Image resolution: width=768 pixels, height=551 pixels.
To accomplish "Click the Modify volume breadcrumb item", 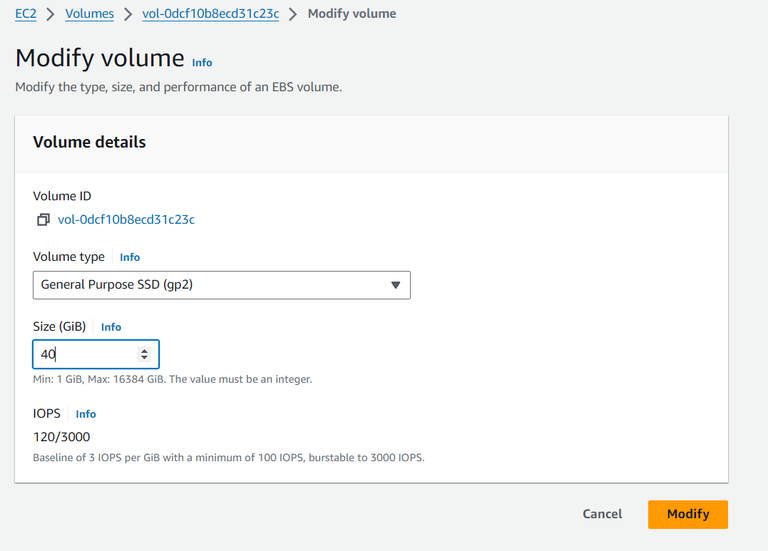I will tap(352, 14).
